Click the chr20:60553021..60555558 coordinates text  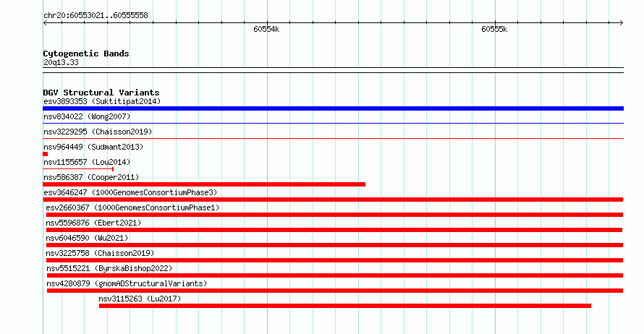pyautogui.click(x=96, y=15)
